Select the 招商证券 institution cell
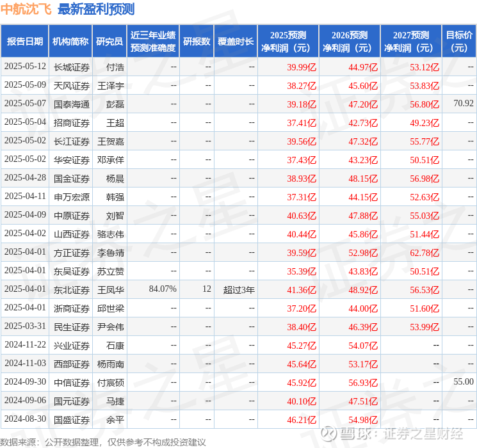477x448 pixels. coord(72,123)
